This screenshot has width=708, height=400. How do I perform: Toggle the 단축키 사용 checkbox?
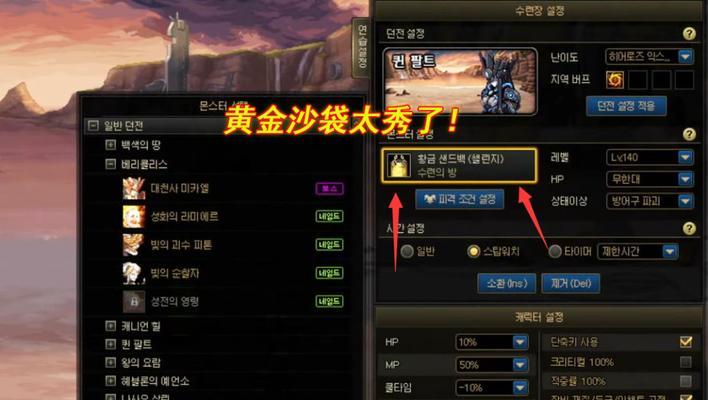pyautogui.click(x=686, y=342)
